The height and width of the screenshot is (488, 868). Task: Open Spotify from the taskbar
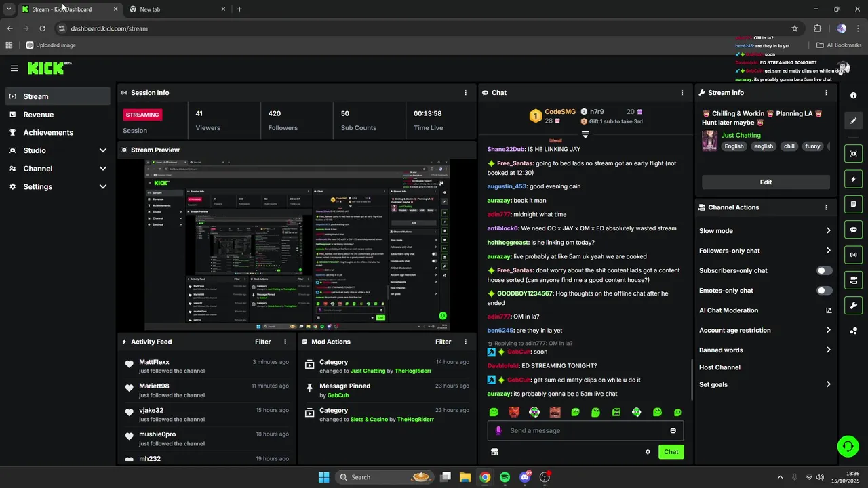[505, 477]
